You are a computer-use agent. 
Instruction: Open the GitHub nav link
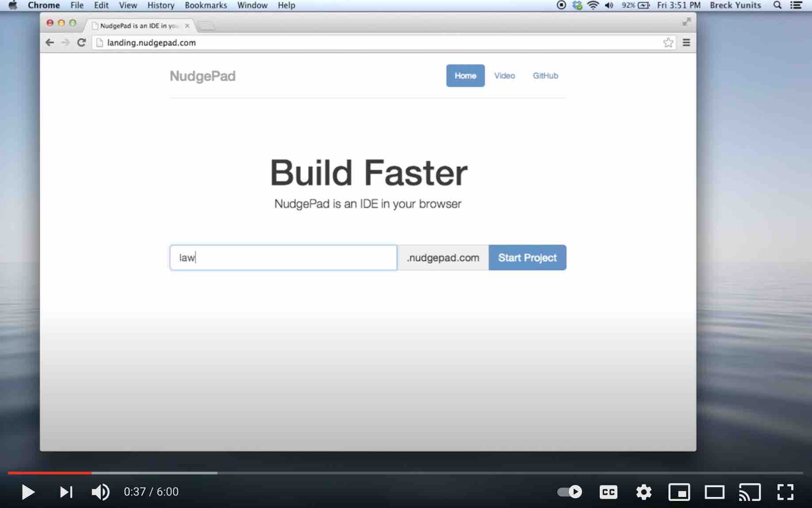(545, 76)
